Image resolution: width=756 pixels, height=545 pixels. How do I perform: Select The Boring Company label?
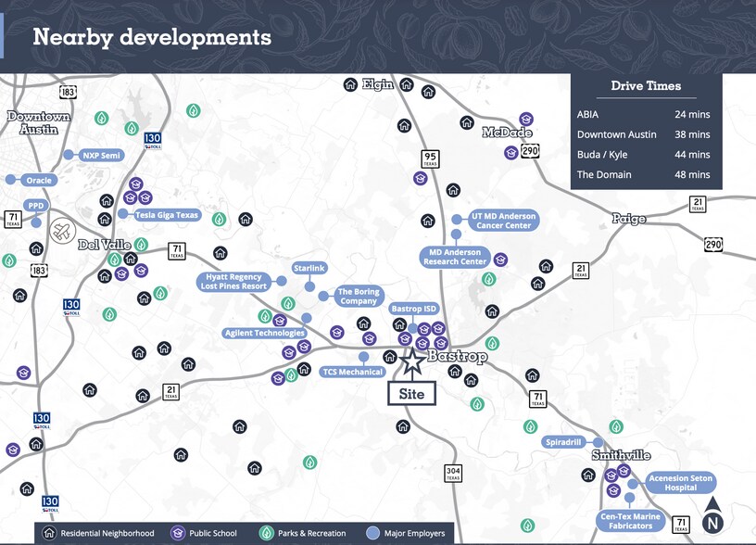358,296
